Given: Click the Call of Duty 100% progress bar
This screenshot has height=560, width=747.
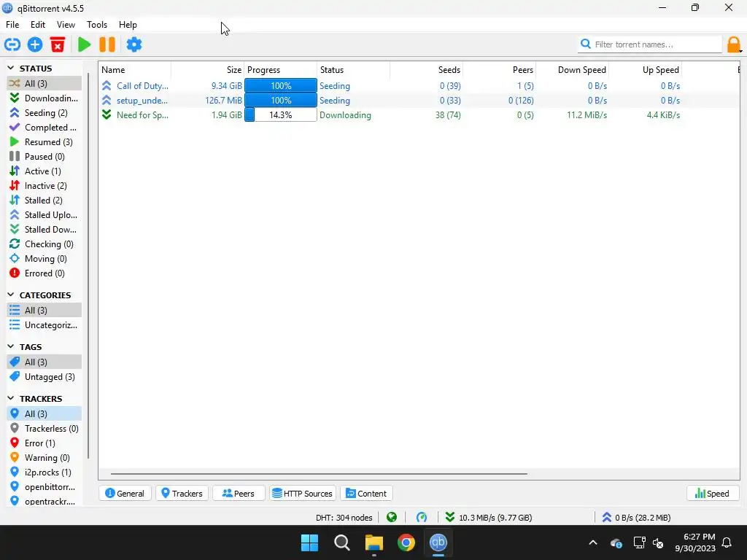Looking at the screenshot, I should point(281,86).
